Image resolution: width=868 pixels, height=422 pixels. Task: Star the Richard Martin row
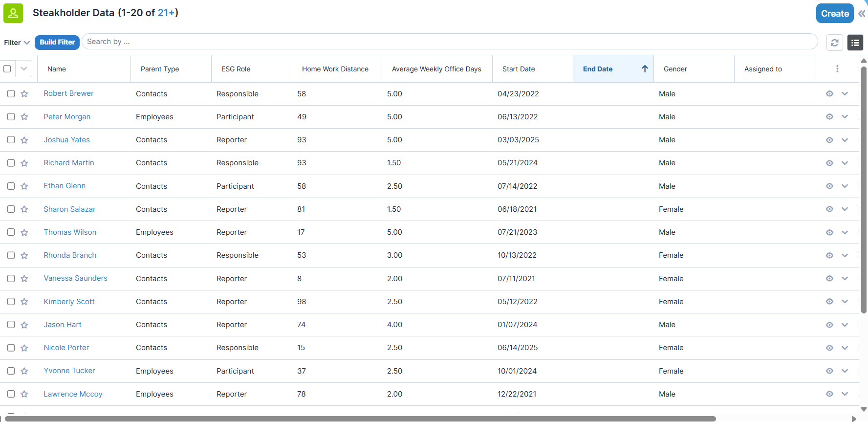pyautogui.click(x=24, y=163)
